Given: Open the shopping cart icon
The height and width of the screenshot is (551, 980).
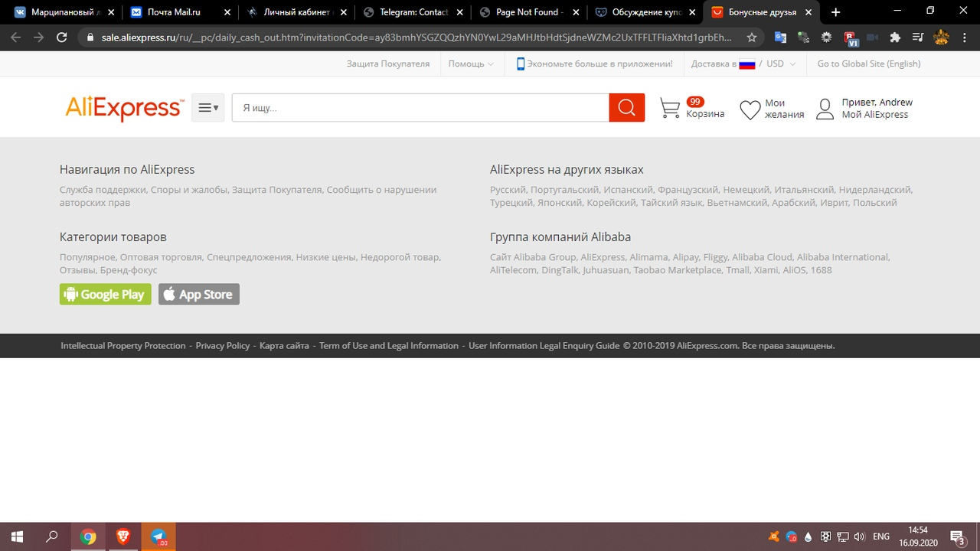Looking at the screenshot, I should (670, 109).
